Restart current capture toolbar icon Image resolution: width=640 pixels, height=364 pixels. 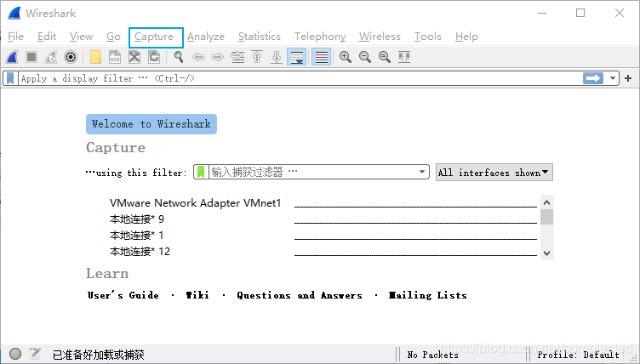coord(51,57)
